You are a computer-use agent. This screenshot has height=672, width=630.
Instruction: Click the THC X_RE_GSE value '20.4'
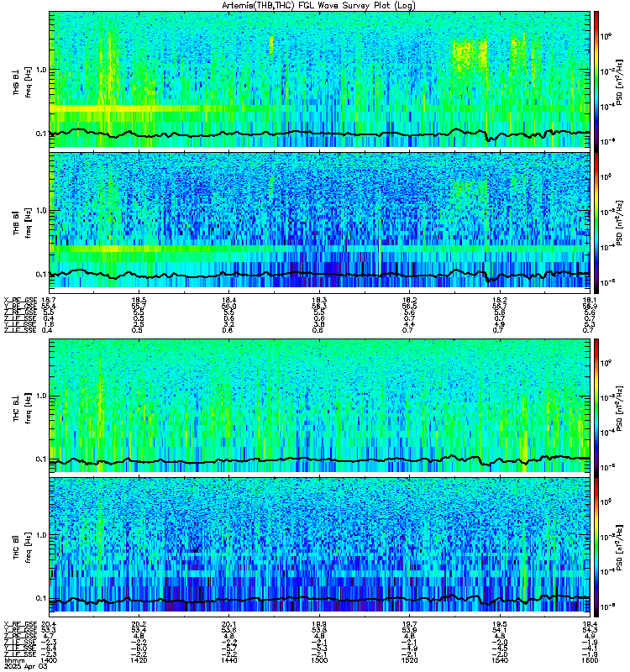coord(49,624)
